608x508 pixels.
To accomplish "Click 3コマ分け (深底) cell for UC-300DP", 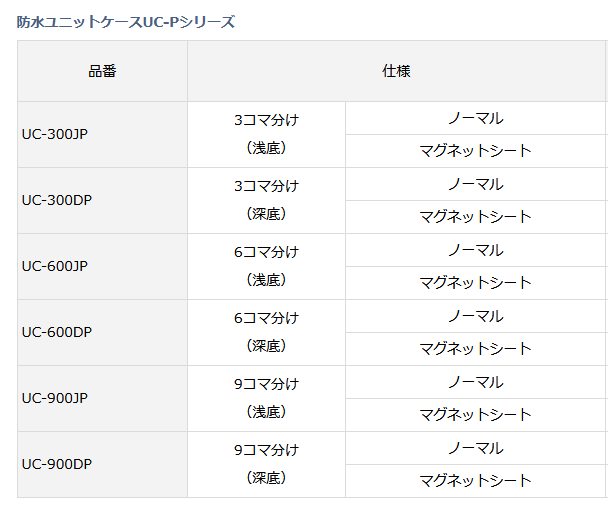I will [x=266, y=200].
